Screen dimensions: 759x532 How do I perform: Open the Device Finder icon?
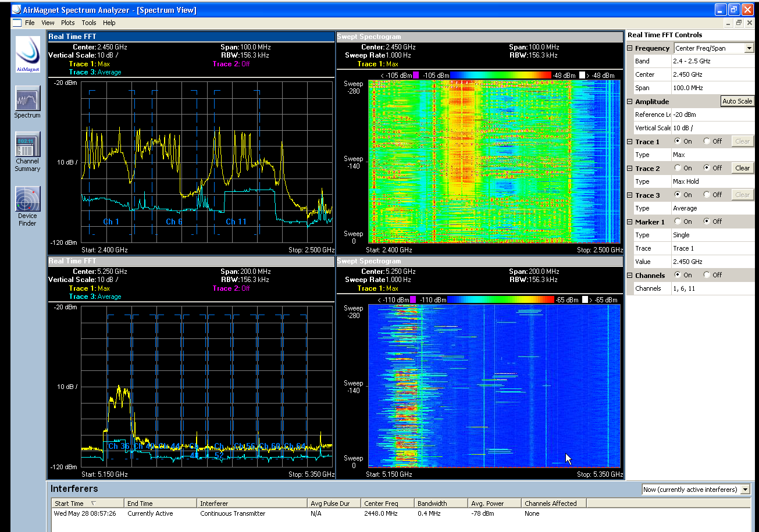point(27,199)
